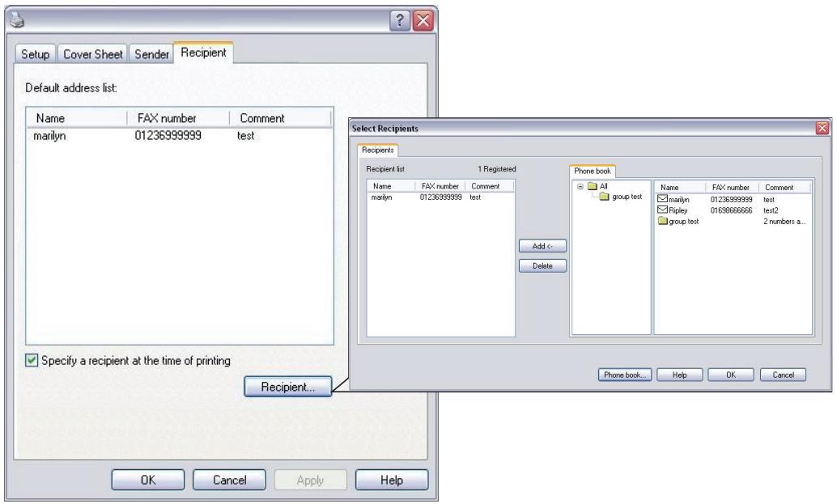Open the Recipient... button
This screenshot has width=837, height=504.
pyautogui.click(x=287, y=387)
